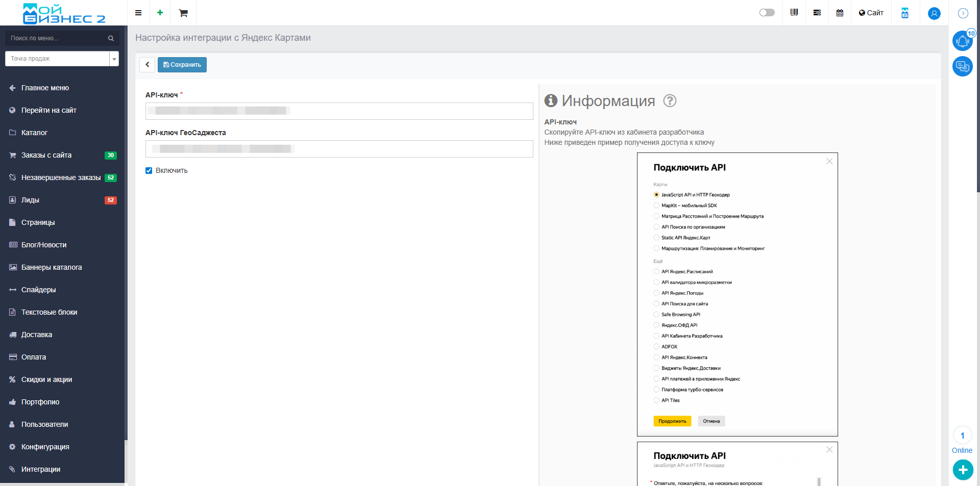Click the back arrow button

(147, 65)
